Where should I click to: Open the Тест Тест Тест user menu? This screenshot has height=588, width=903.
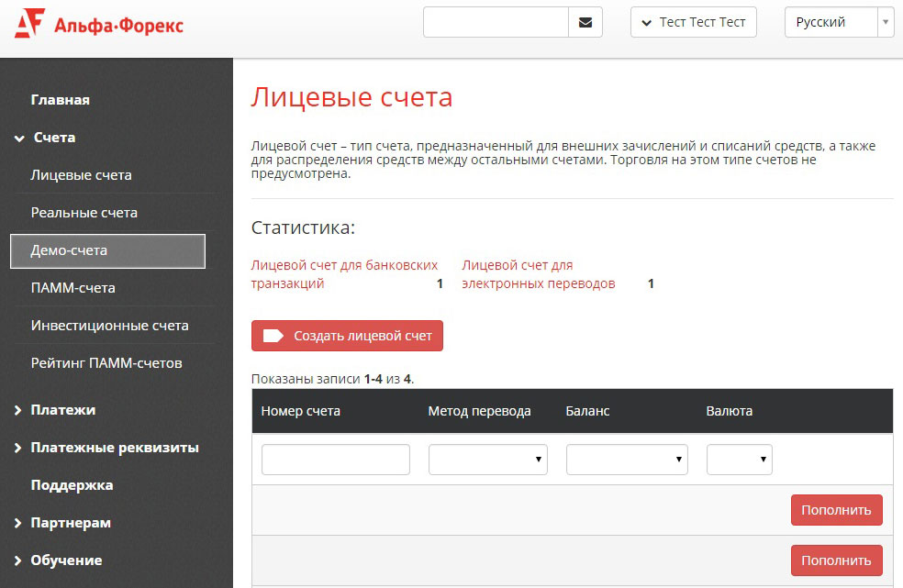coord(693,22)
